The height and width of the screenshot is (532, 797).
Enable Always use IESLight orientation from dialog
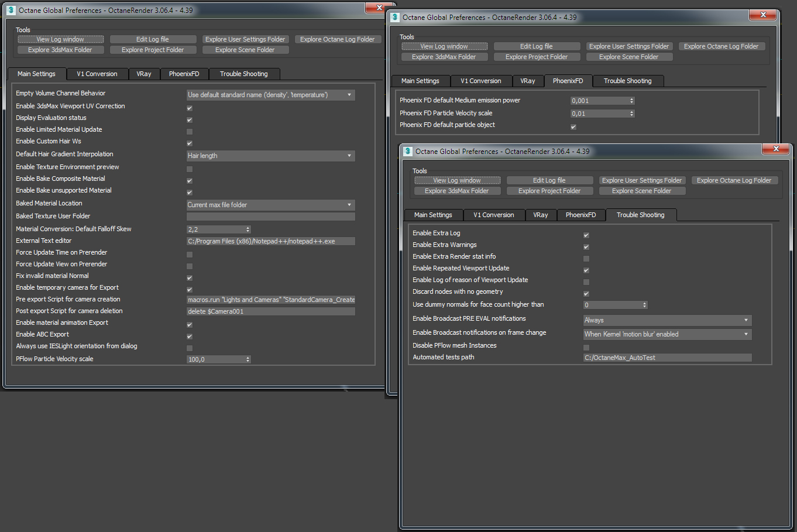coord(190,348)
